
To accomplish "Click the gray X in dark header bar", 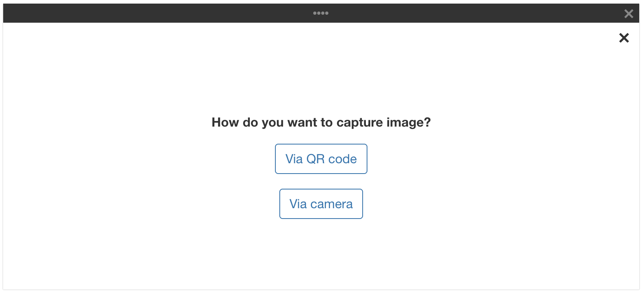I will tap(628, 14).
